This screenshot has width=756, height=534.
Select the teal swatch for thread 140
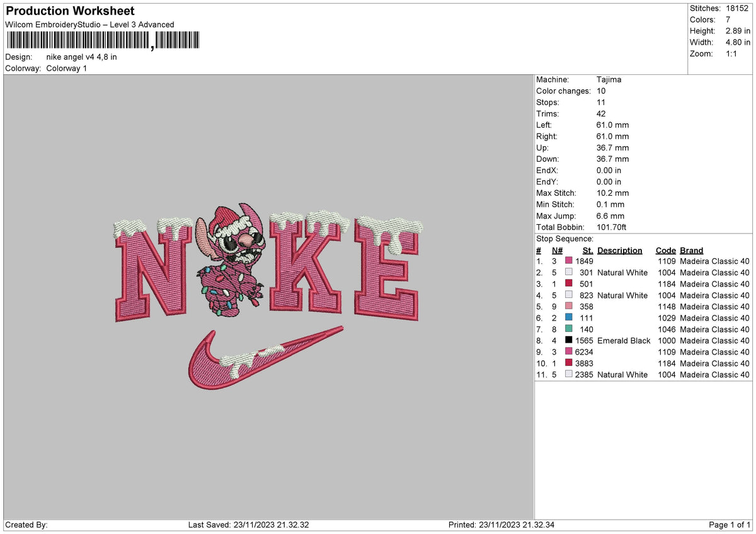click(569, 329)
